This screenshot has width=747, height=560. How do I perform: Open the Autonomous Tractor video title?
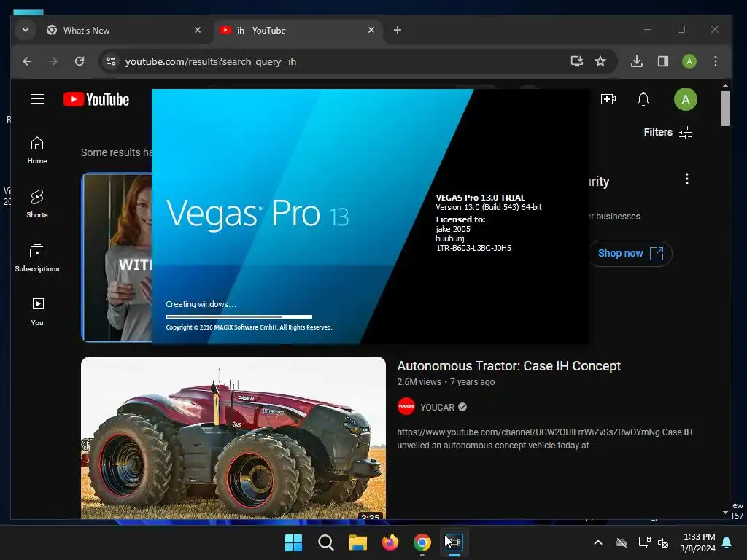point(508,366)
